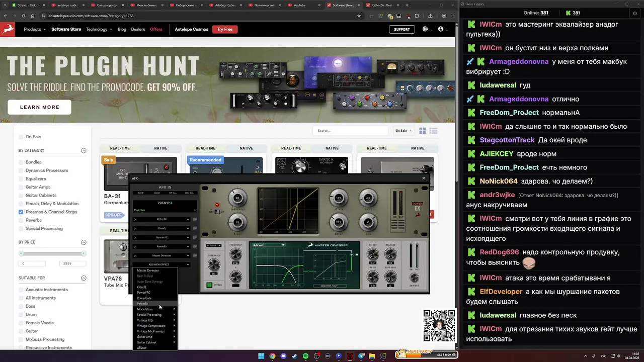
Task: Collapse BY CATEGORY section
Action: pos(84,150)
